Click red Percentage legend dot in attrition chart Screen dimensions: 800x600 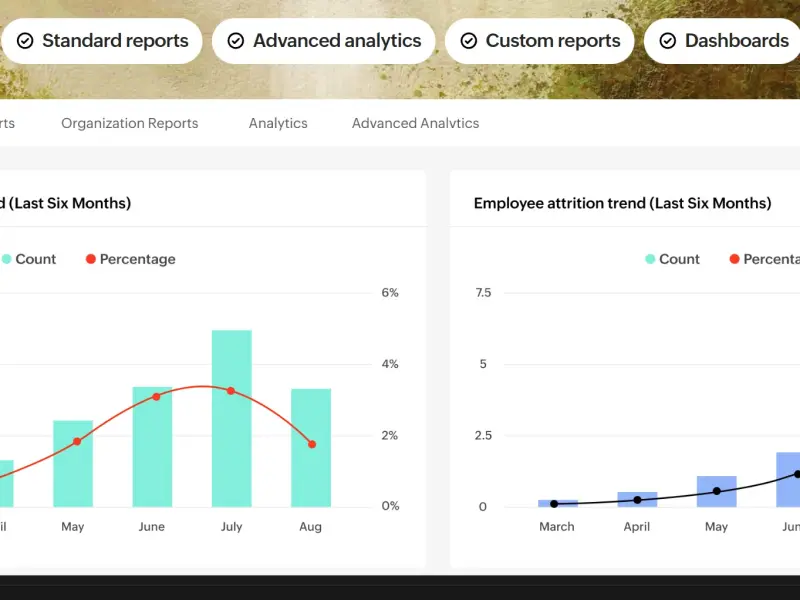[x=734, y=259]
